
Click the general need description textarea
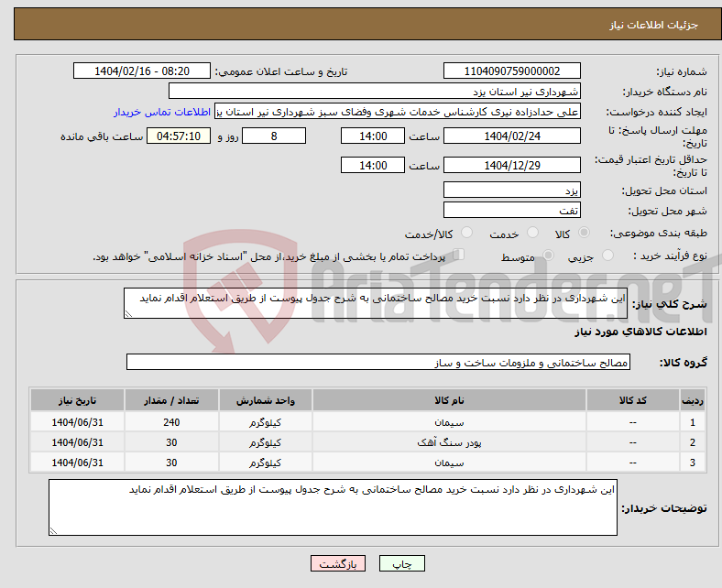coord(376,303)
